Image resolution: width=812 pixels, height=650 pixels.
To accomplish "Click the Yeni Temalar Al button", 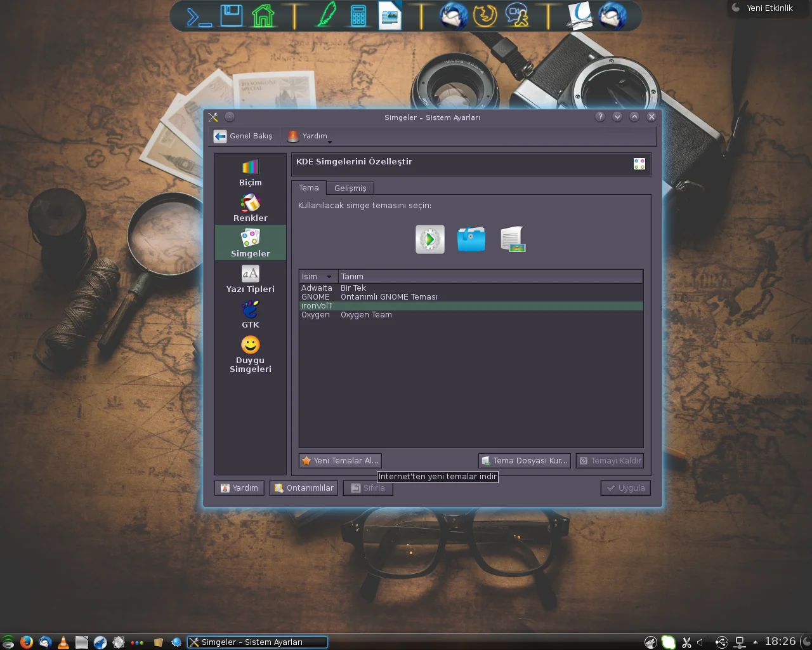I will click(x=340, y=461).
